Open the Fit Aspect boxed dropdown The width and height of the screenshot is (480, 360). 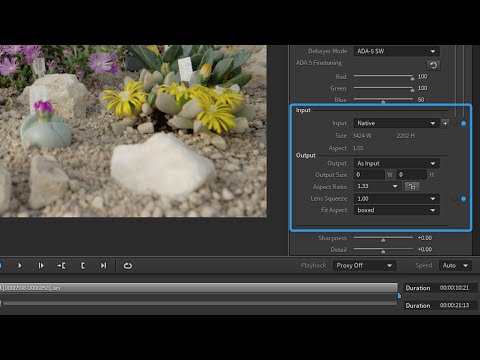[396, 210]
